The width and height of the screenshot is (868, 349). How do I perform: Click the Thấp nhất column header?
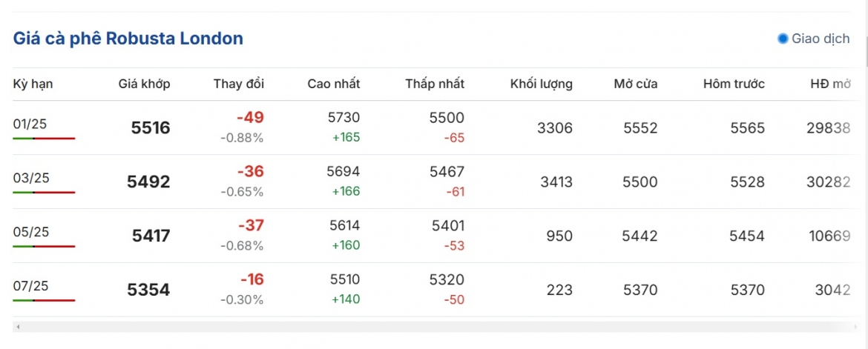(x=435, y=84)
